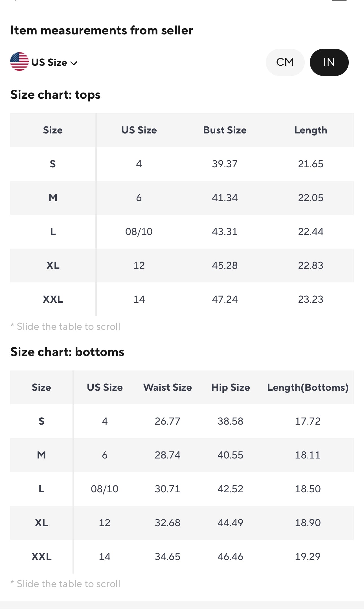Click the 'Size chart: bottoms' heading
The width and height of the screenshot is (364, 610).
(x=67, y=352)
